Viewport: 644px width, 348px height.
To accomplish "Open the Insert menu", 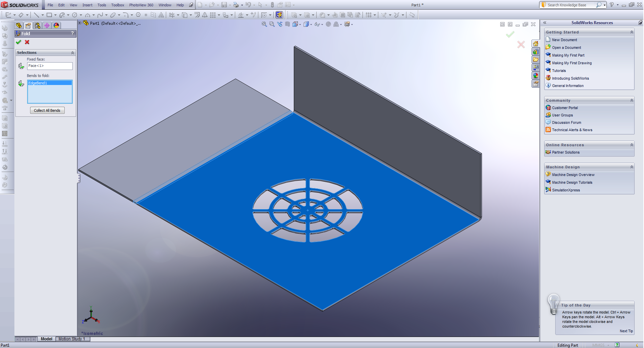I will pyautogui.click(x=87, y=5).
